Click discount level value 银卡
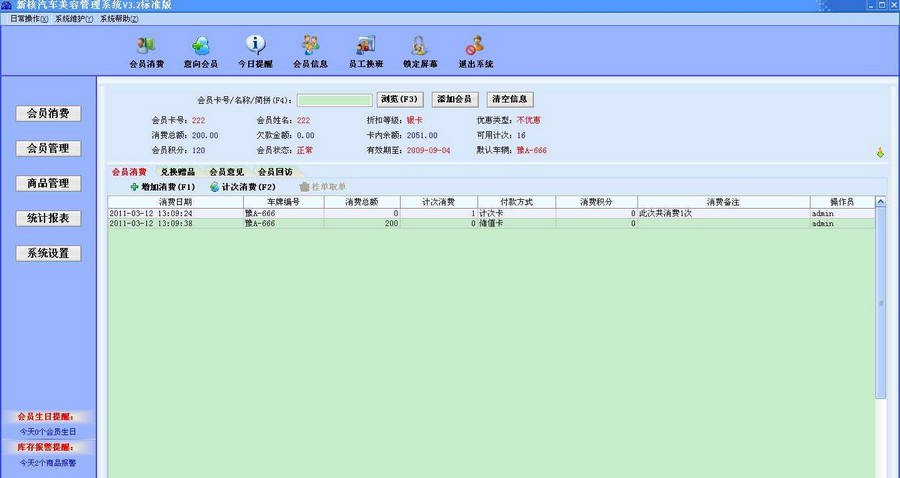The height and width of the screenshot is (478, 900). [x=414, y=121]
